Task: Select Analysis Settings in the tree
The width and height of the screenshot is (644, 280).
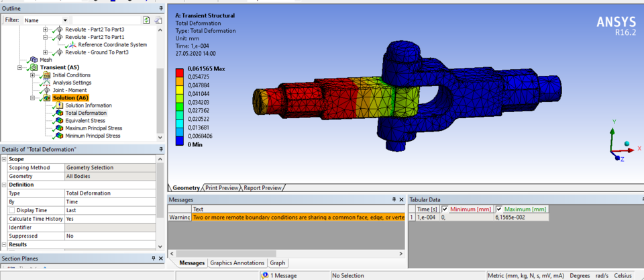Action: (72, 83)
